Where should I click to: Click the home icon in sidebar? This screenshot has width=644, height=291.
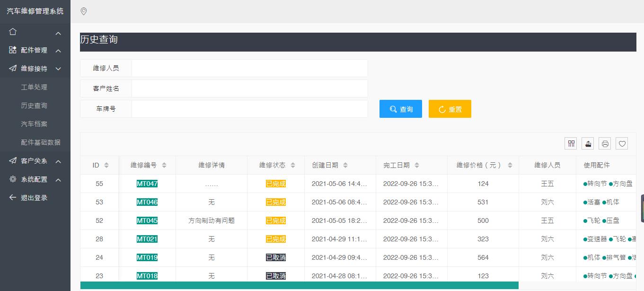[13, 32]
